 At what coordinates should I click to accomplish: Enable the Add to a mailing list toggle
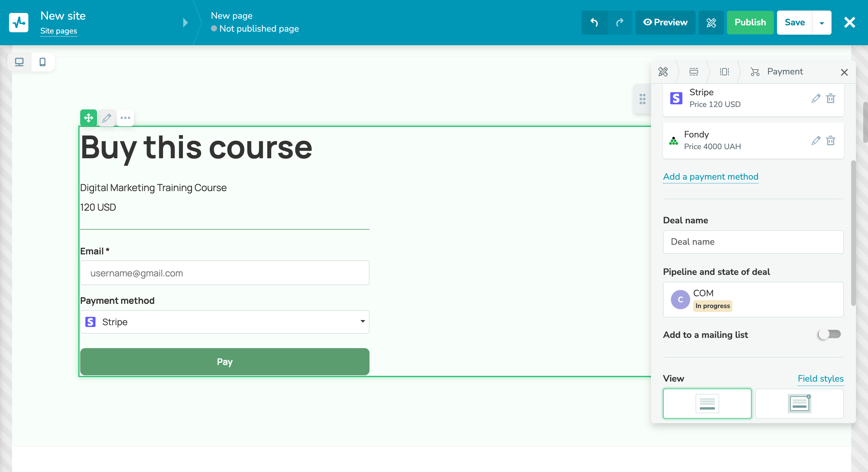coord(829,334)
